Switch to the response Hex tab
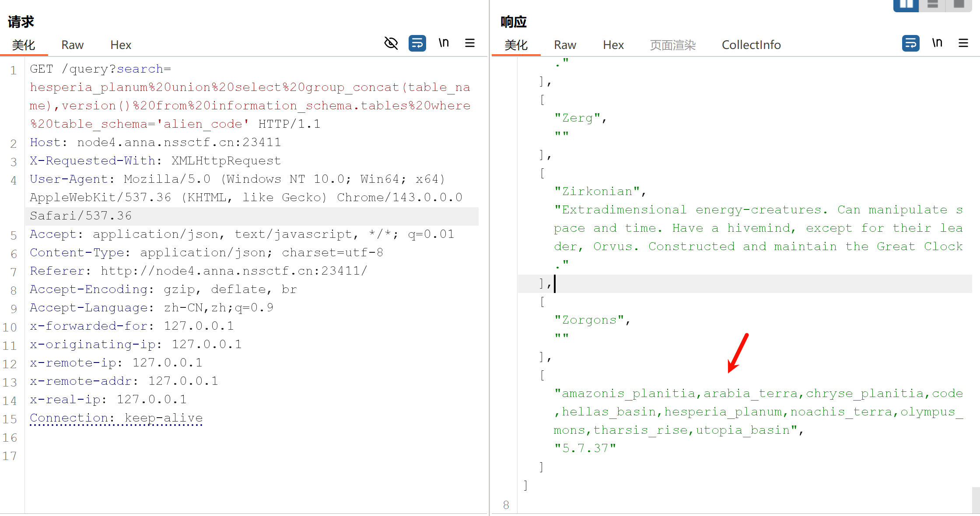980x516 pixels. [x=613, y=45]
